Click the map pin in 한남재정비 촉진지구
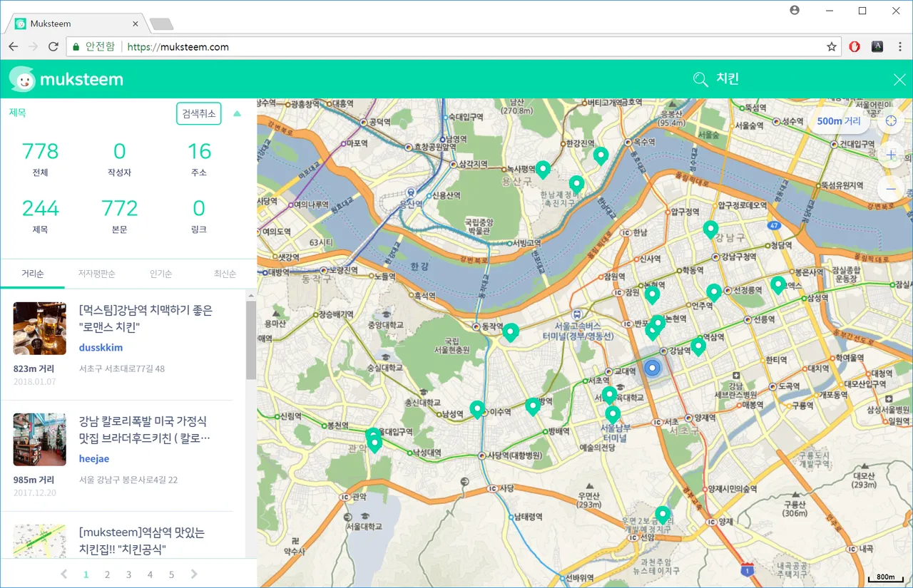 [x=576, y=185]
